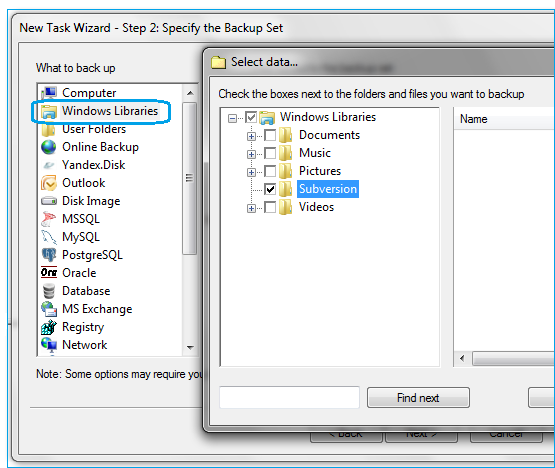The height and width of the screenshot is (468, 555).
Task: Click left scroll arrow under Name column
Action: [x=462, y=358]
